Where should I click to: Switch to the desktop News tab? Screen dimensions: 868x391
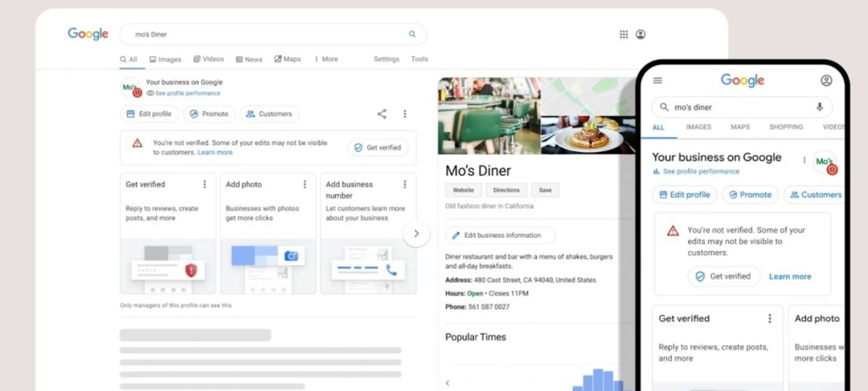point(249,60)
